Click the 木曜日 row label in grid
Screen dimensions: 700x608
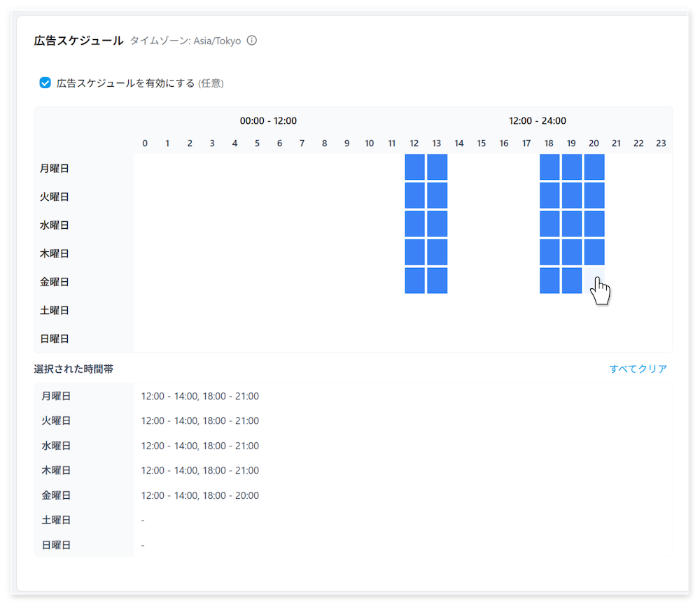click(x=54, y=253)
